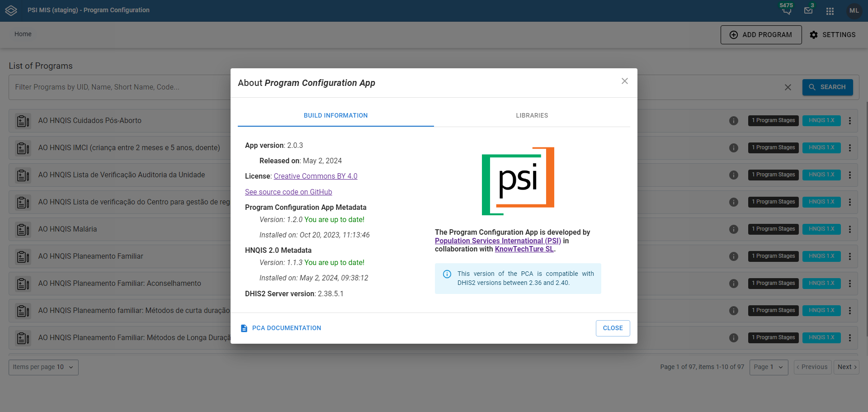This screenshot has width=868, height=412.
Task: Open the DHIS2 apps grid menu
Action: (x=830, y=10)
